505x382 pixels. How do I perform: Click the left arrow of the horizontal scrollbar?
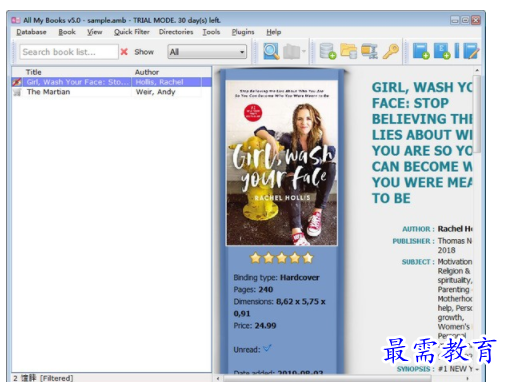(x=218, y=379)
